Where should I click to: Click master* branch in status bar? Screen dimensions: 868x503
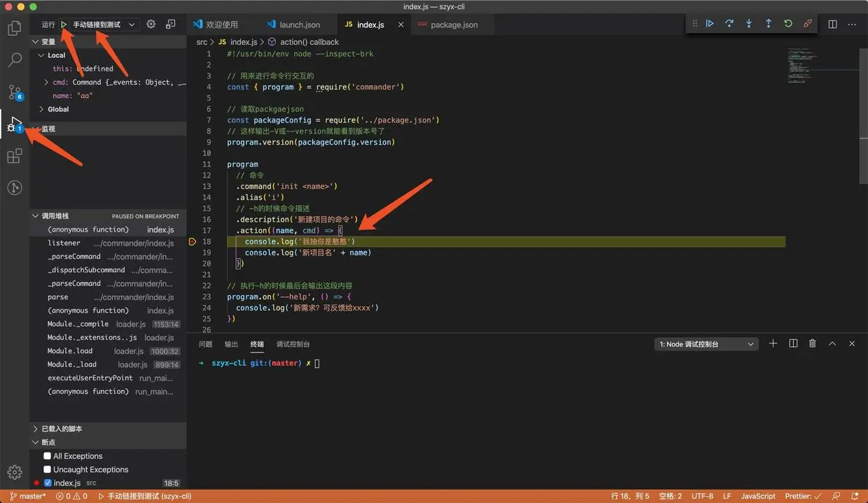pos(27,496)
